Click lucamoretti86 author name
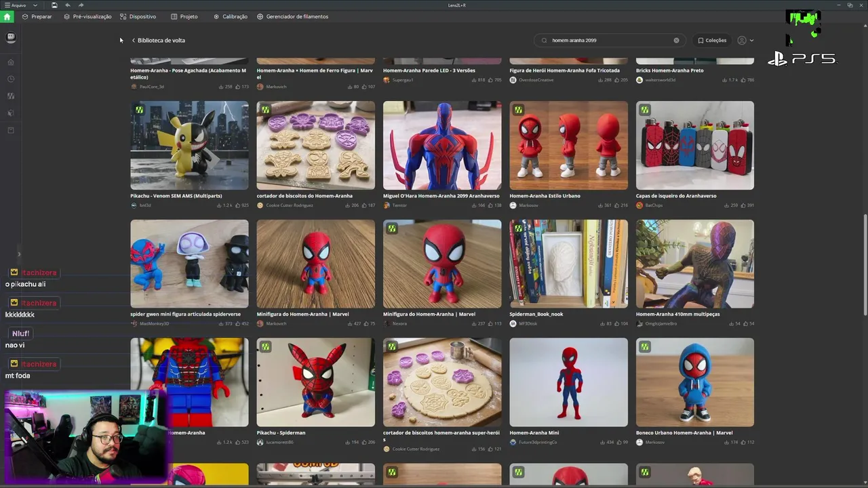The height and width of the screenshot is (488, 868). coord(279,442)
